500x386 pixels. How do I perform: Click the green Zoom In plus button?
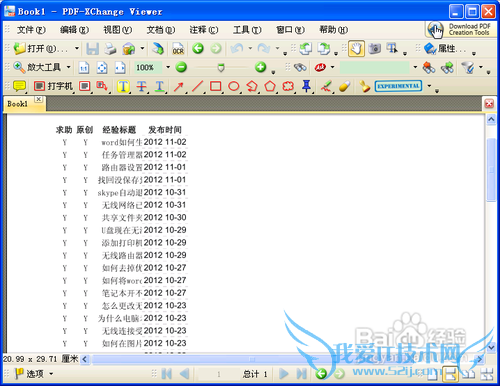pos(260,67)
